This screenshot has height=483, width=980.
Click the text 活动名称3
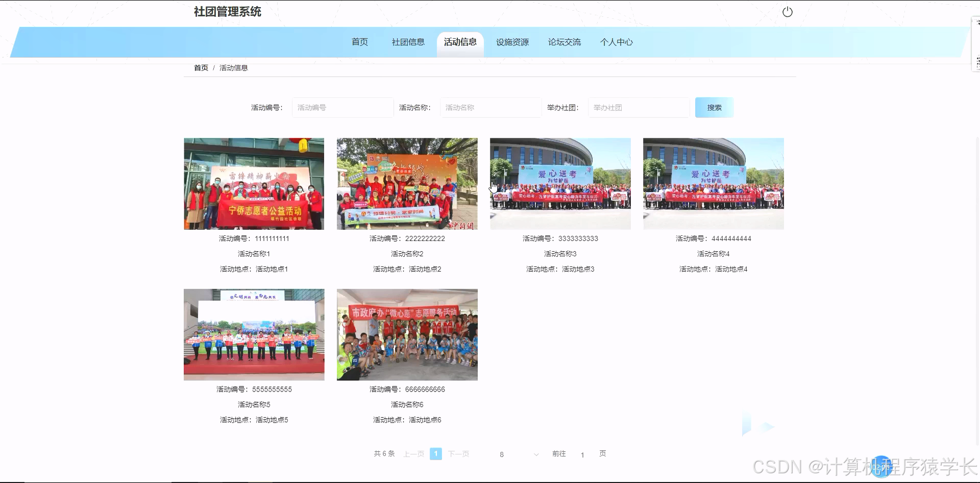pyautogui.click(x=560, y=254)
